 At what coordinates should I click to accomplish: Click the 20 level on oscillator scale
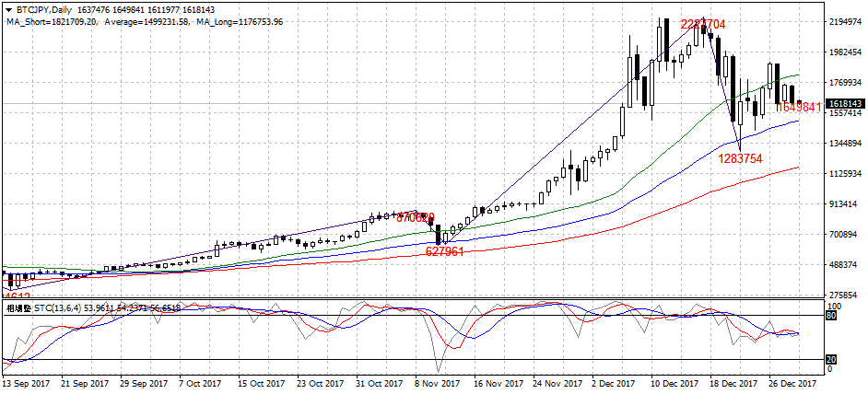coord(832,359)
